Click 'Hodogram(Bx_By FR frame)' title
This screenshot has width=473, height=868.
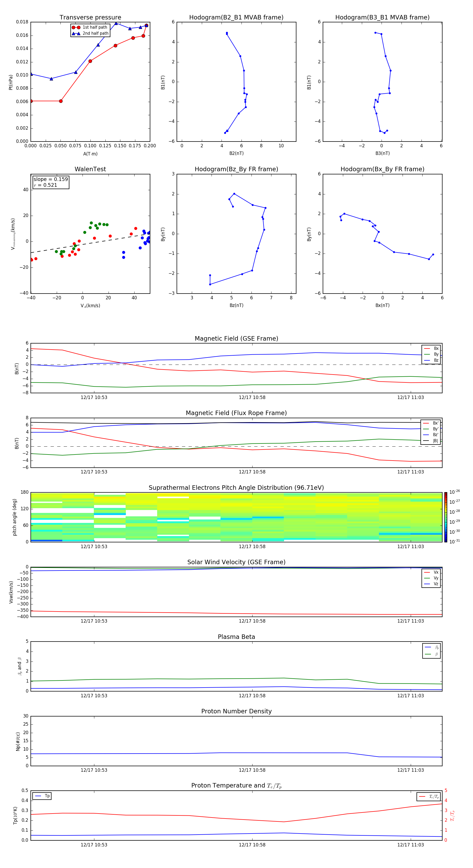(382, 169)
